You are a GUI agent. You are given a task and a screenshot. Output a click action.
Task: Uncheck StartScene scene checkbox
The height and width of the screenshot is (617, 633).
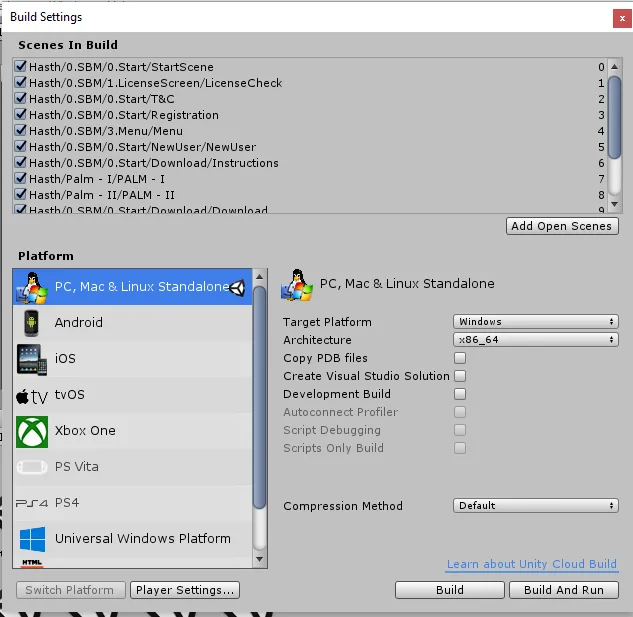click(21, 66)
